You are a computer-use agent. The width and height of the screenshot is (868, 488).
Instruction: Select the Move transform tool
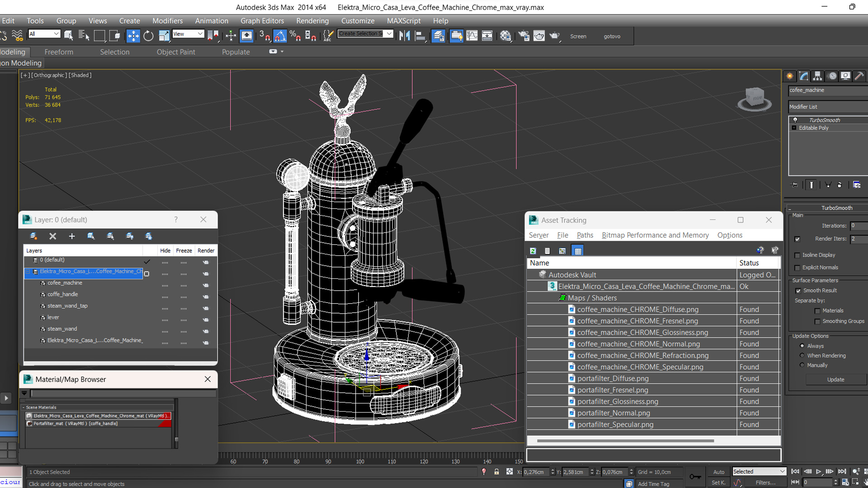point(133,36)
